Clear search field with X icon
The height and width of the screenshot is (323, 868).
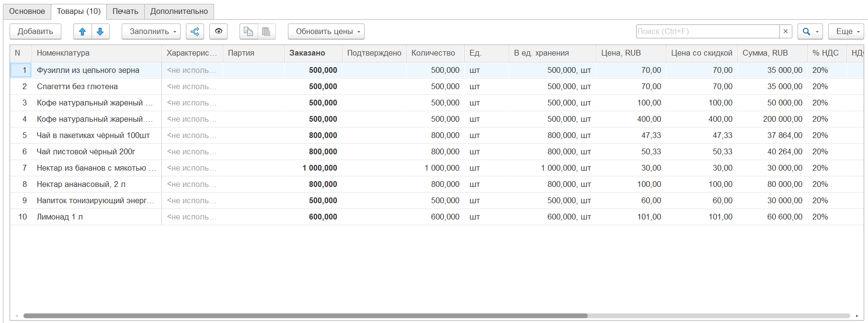pyautogui.click(x=786, y=32)
